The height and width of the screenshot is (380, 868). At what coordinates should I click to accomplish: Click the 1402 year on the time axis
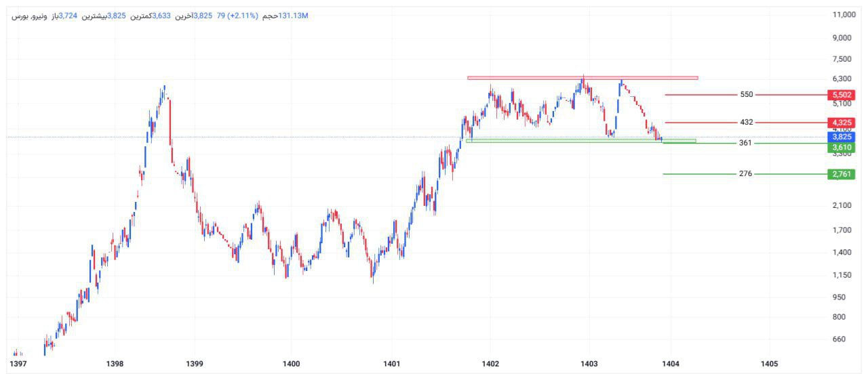(490, 364)
